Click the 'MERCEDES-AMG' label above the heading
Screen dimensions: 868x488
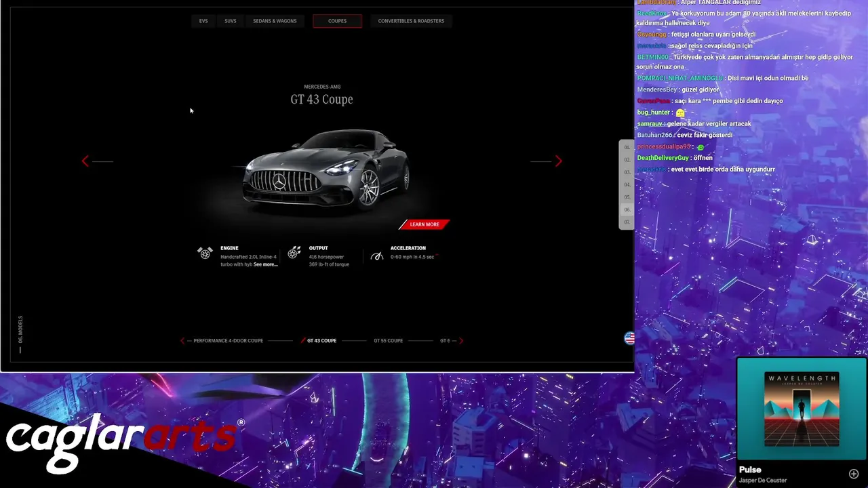click(322, 87)
